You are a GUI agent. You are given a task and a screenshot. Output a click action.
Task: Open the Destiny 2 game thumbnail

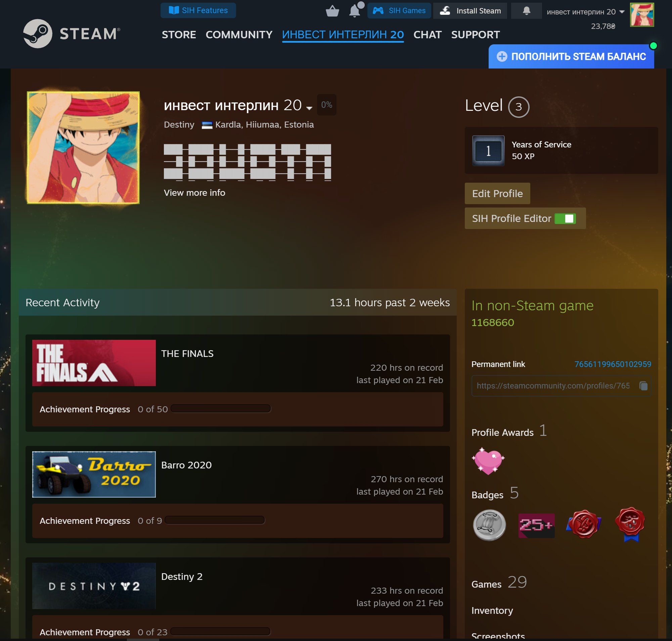(x=94, y=586)
